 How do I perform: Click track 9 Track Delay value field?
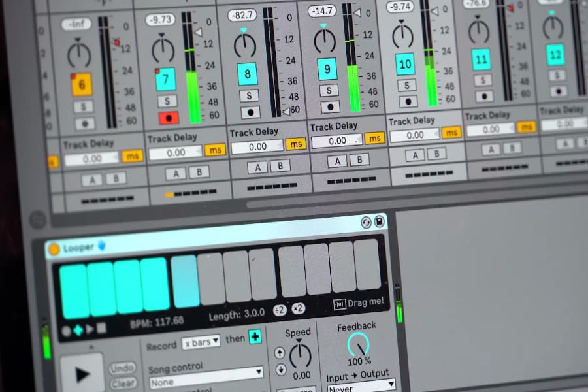[x=337, y=141]
